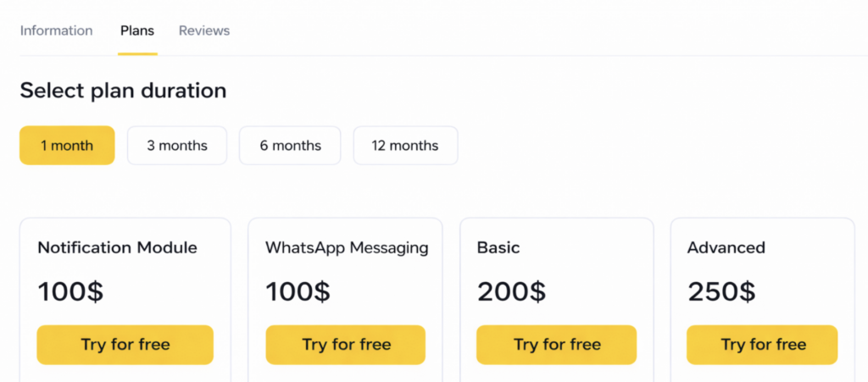
Task: Pick the 6 months duration option
Action: pos(290,146)
